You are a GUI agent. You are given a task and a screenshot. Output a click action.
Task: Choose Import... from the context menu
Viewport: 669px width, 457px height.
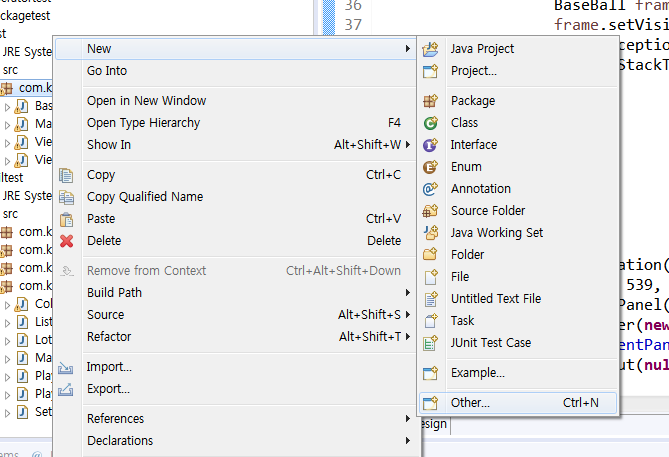[236, 367]
